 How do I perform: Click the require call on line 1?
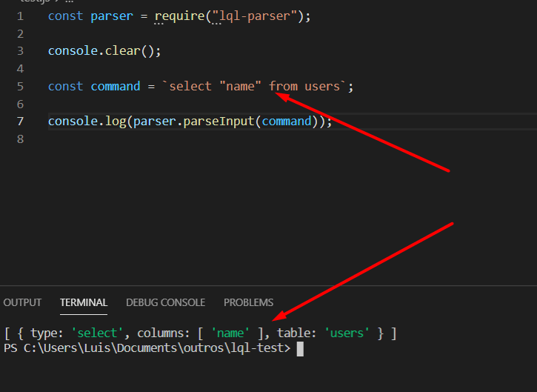tap(179, 16)
